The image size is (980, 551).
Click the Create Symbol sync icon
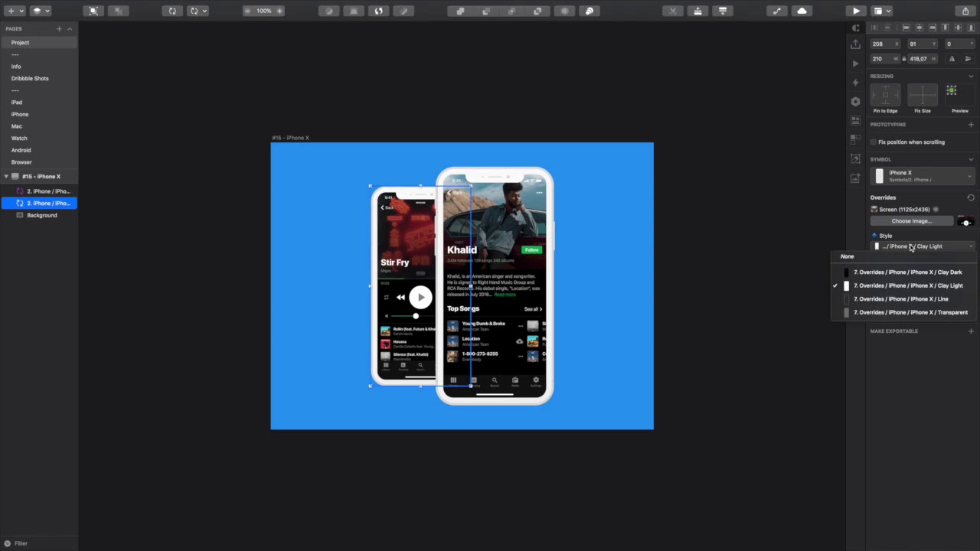click(172, 11)
